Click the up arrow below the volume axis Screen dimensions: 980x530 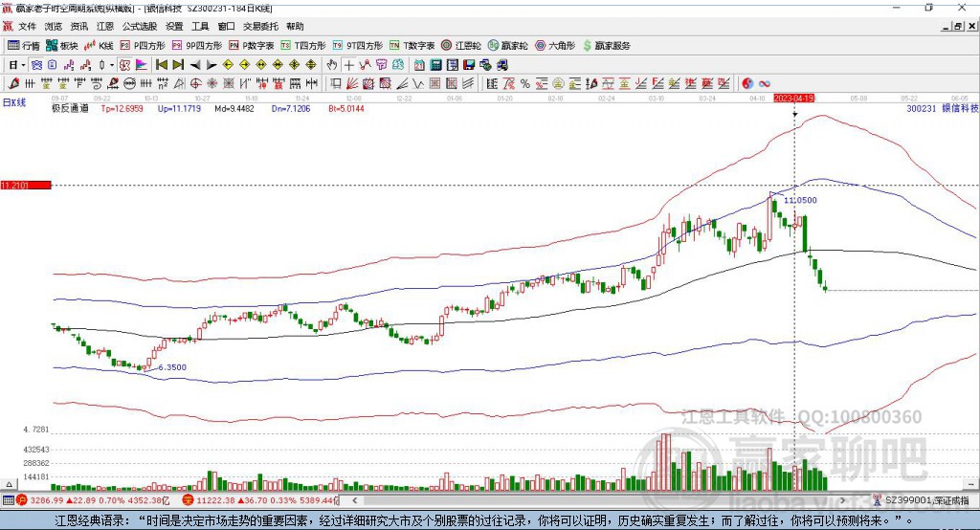pos(9,484)
